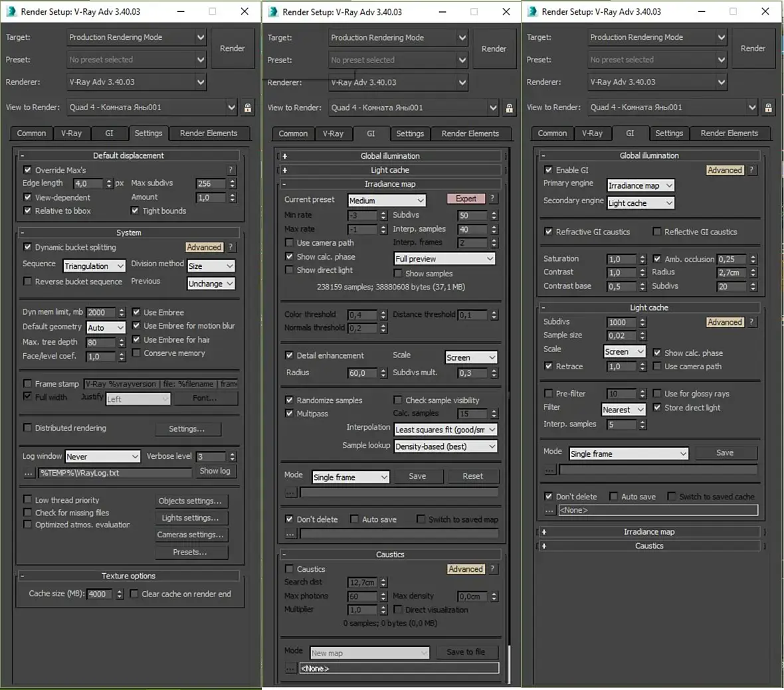Click help icon in Global illumination rollout
Image resolution: width=784 pixels, height=690 pixels.
pos(751,170)
